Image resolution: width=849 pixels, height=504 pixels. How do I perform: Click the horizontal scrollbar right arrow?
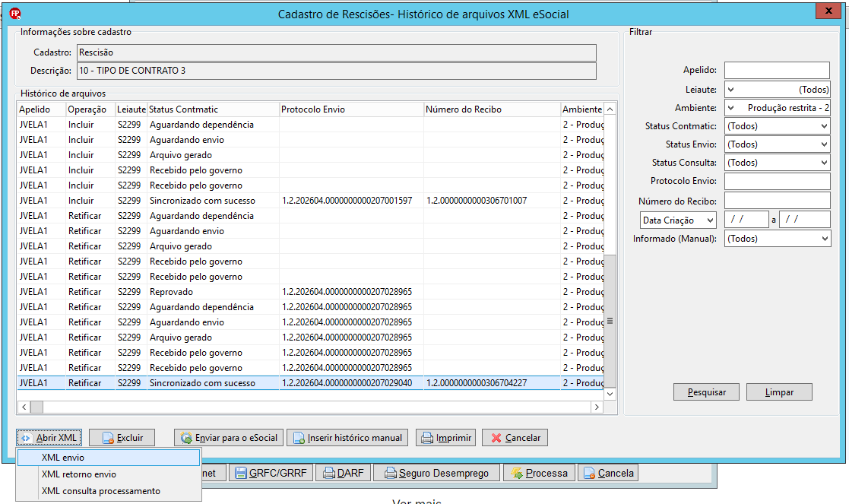[597, 407]
